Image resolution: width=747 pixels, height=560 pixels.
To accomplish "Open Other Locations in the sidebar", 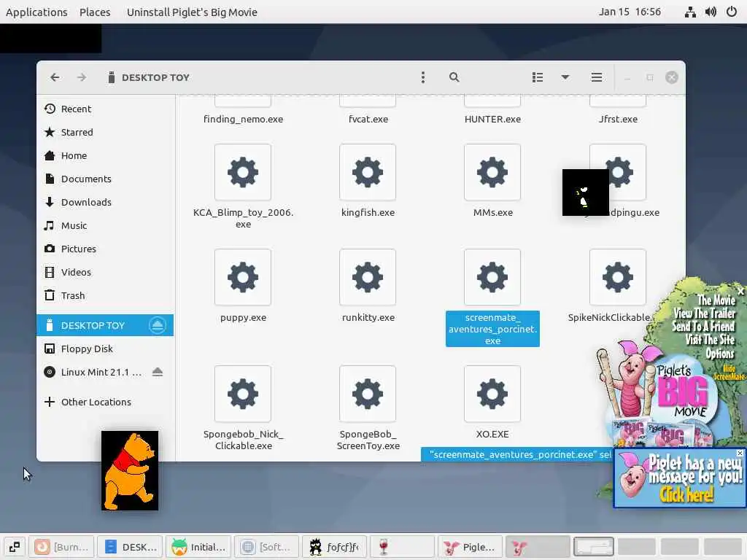I will click(x=105, y=402).
